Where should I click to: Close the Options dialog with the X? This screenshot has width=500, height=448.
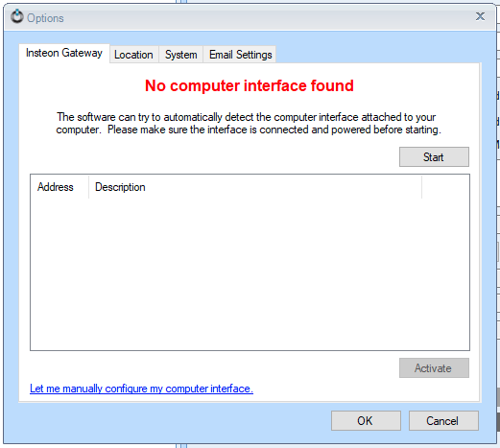[x=480, y=16]
